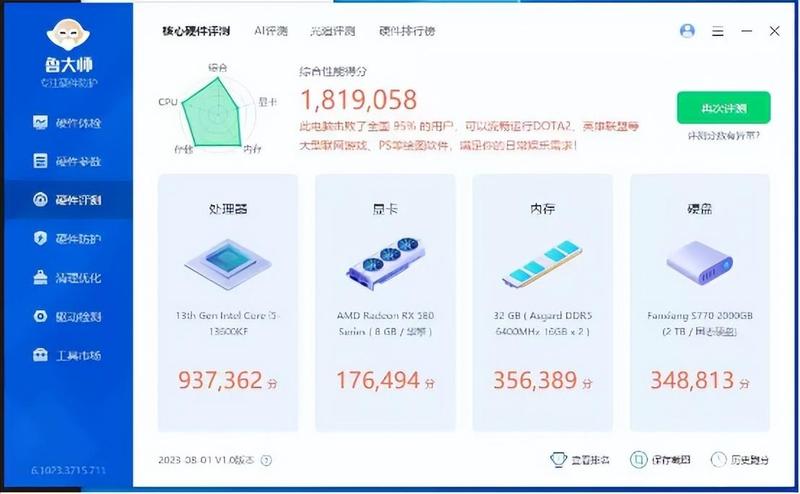This screenshot has width=800, height=494.
Task: Click the 硬盘 card title
Action: (699, 209)
